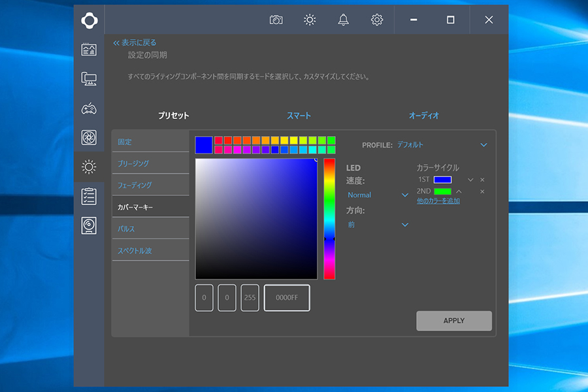Open the game controller sidebar section
The image size is (588, 392).
(89, 108)
